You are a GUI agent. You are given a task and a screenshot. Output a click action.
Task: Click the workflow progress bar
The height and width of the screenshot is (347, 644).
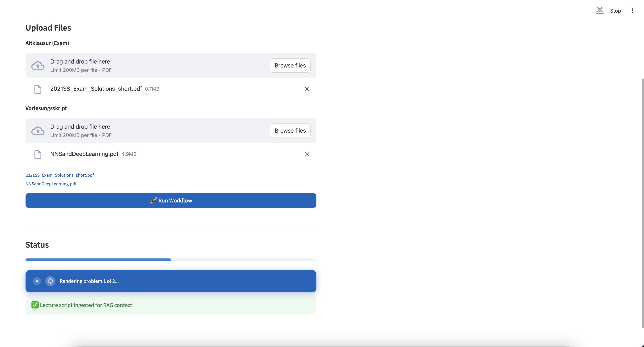click(x=171, y=260)
